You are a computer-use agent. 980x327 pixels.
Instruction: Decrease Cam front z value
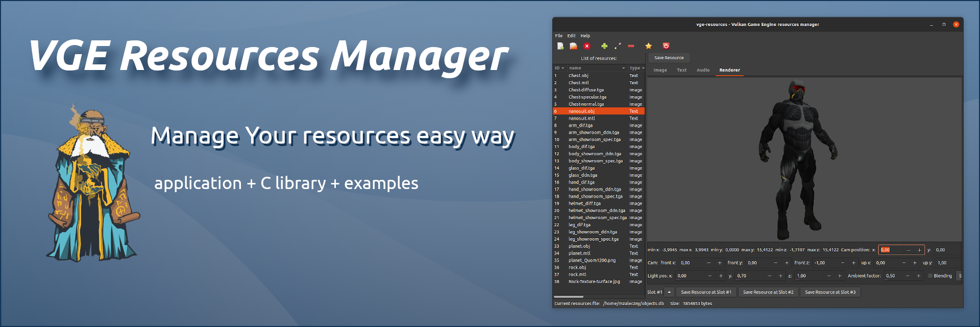(x=842, y=263)
